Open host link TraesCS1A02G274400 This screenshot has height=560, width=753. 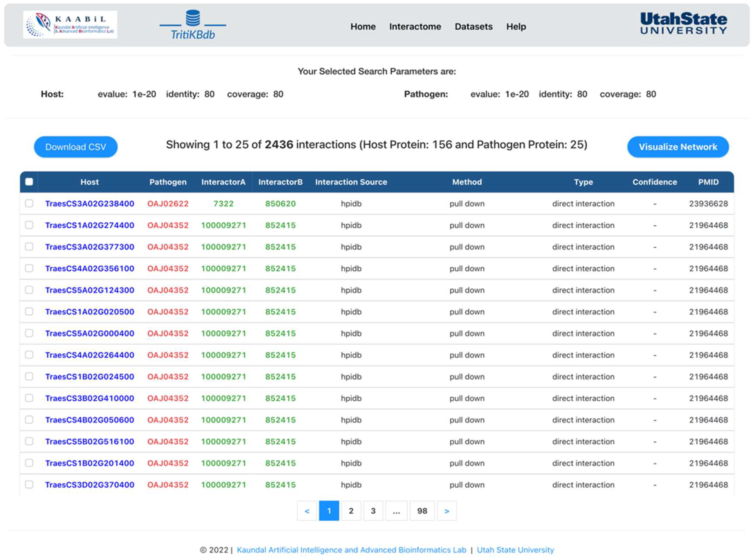coord(90,225)
